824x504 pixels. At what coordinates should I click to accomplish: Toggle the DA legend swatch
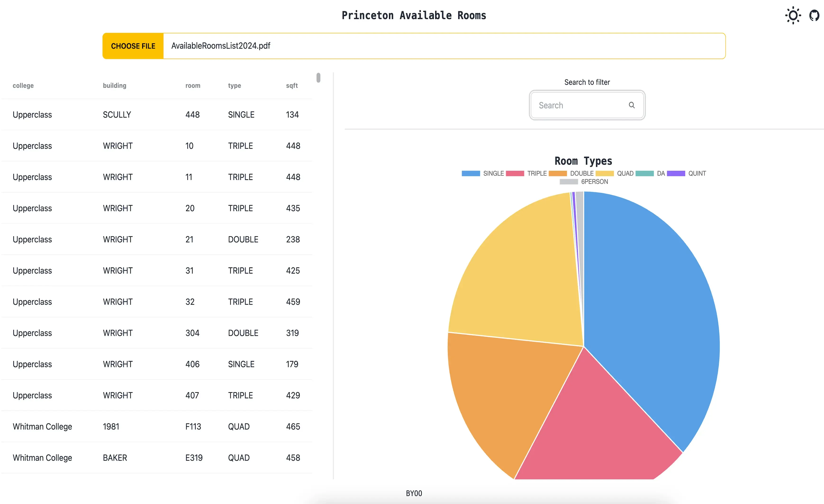tap(644, 173)
